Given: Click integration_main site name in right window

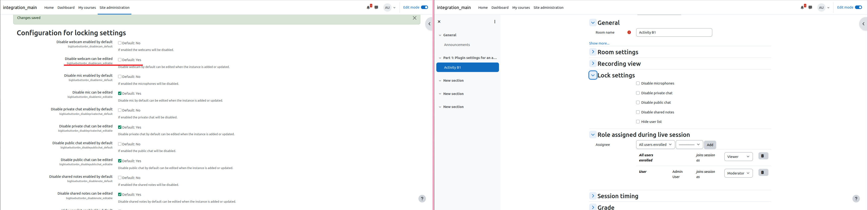Looking at the screenshot, I should (x=454, y=7).
